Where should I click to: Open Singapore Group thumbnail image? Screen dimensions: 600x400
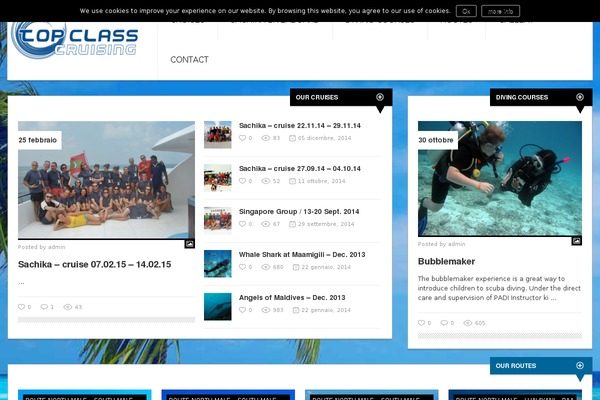click(218, 220)
